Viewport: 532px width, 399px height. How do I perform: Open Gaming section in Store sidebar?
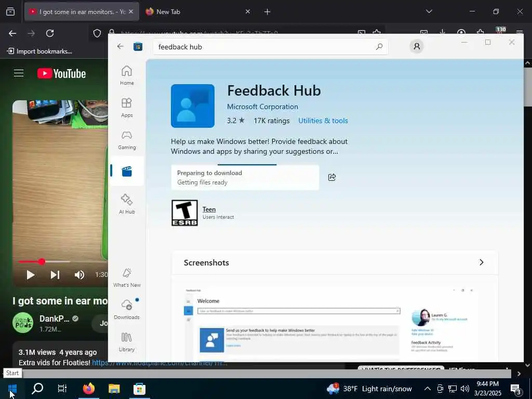point(127,139)
